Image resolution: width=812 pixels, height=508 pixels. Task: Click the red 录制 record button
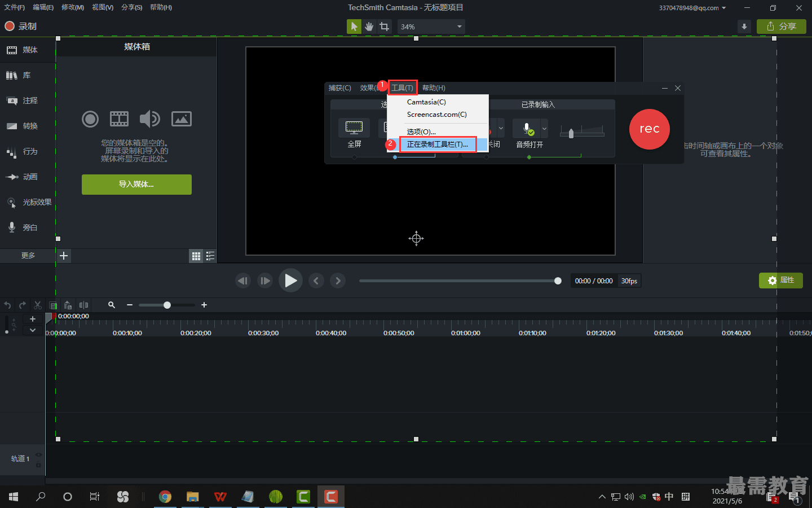pyautogui.click(x=20, y=26)
